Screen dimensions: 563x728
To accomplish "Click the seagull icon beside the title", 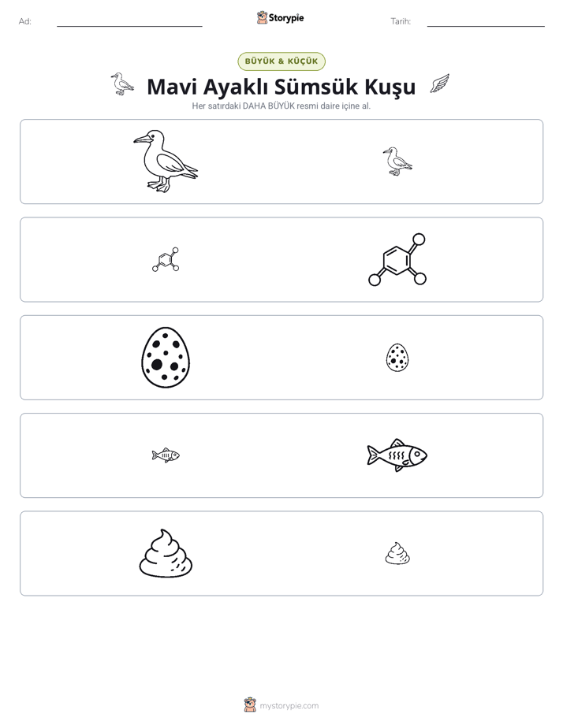I will 122,84.
